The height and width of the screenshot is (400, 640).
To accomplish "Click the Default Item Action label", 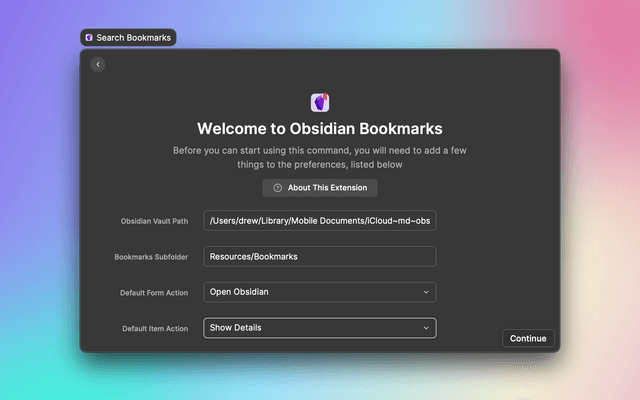I will pos(155,328).
